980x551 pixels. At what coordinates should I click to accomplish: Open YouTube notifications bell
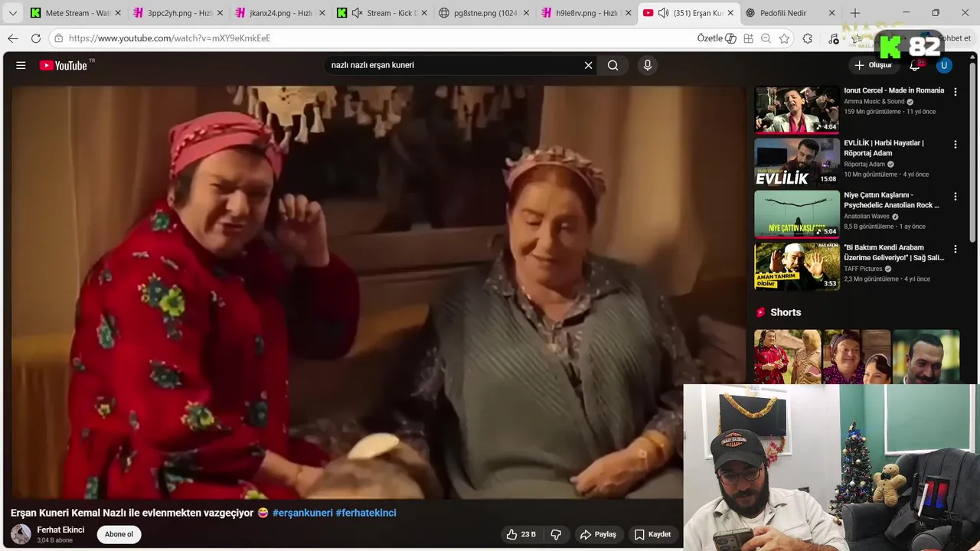[x=914, y=65]
